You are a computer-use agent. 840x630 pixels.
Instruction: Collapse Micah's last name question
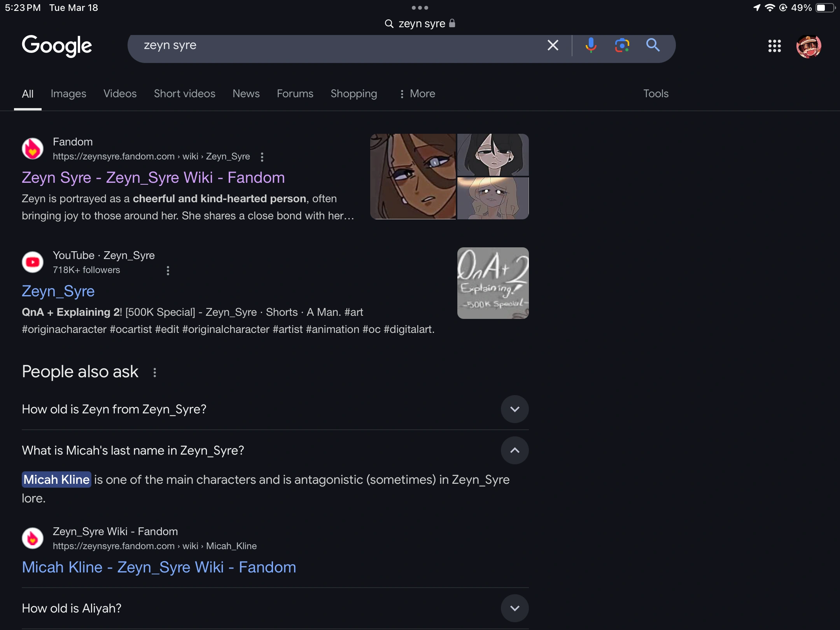pos(514,450)
